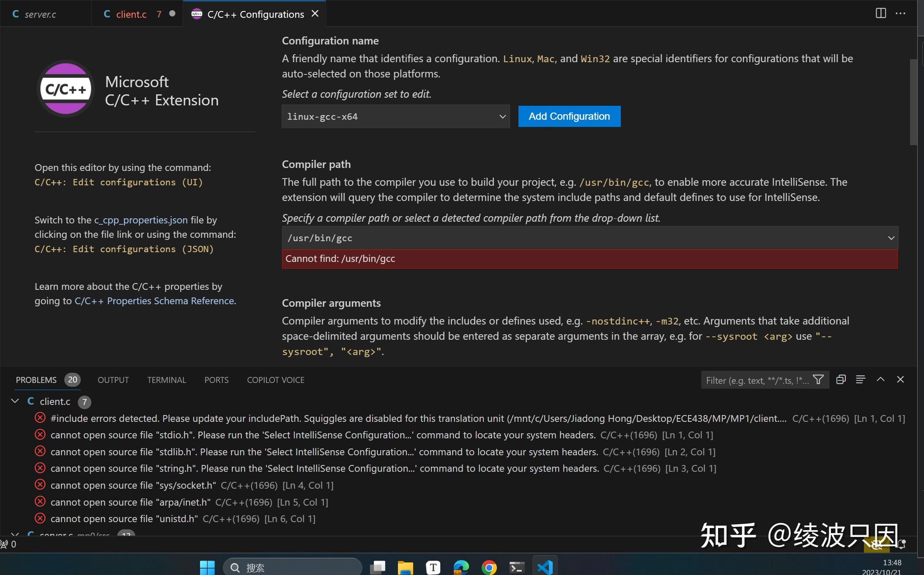
Task: Switch to the server.c editor tab
Action: tap(40, 13)
